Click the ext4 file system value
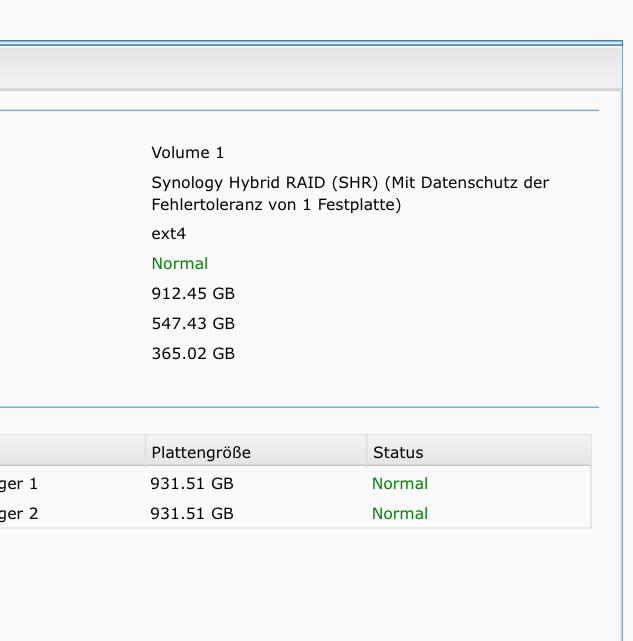 169,234
